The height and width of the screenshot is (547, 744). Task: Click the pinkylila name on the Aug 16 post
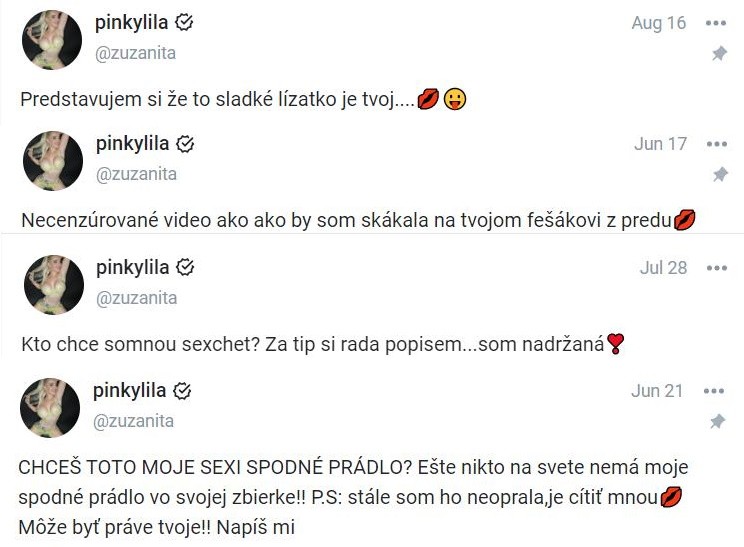click(131, 23)
